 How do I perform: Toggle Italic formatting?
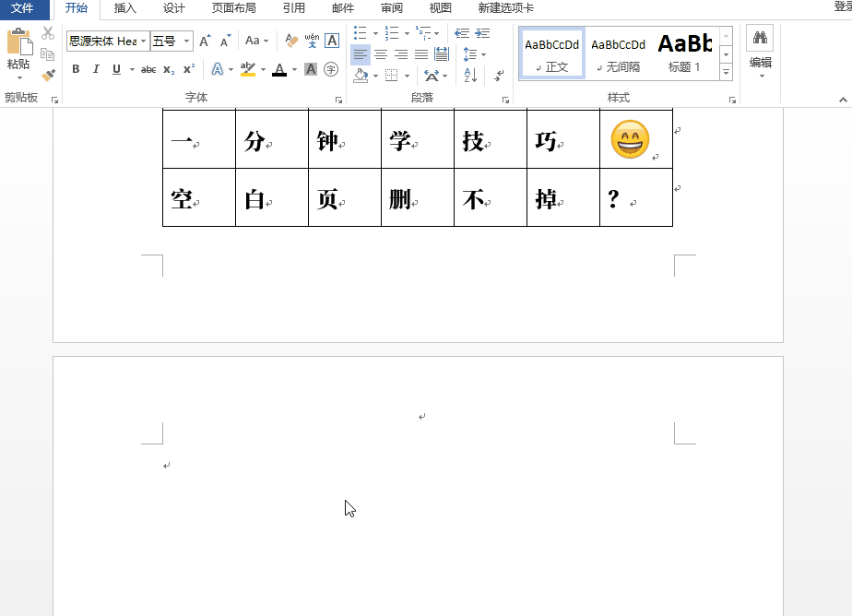pyautogui.click(x=96, y=69)
